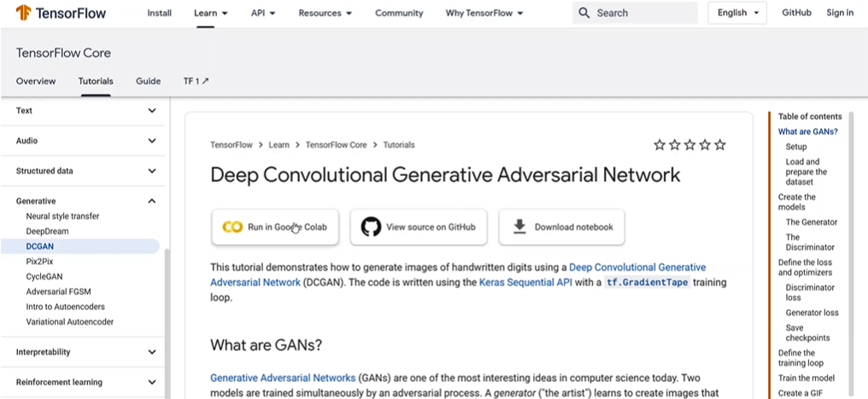The height and width of the screenshot is (399, 868).
Task: Click View source on GitHub button
Action: pyautogui.click(x=419, y=227)
